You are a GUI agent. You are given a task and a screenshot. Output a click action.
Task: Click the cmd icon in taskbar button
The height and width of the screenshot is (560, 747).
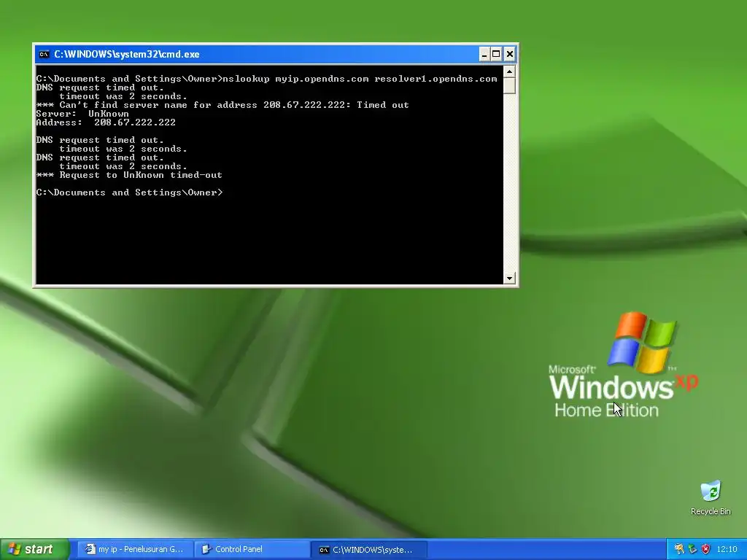click(x=324, y=550)
